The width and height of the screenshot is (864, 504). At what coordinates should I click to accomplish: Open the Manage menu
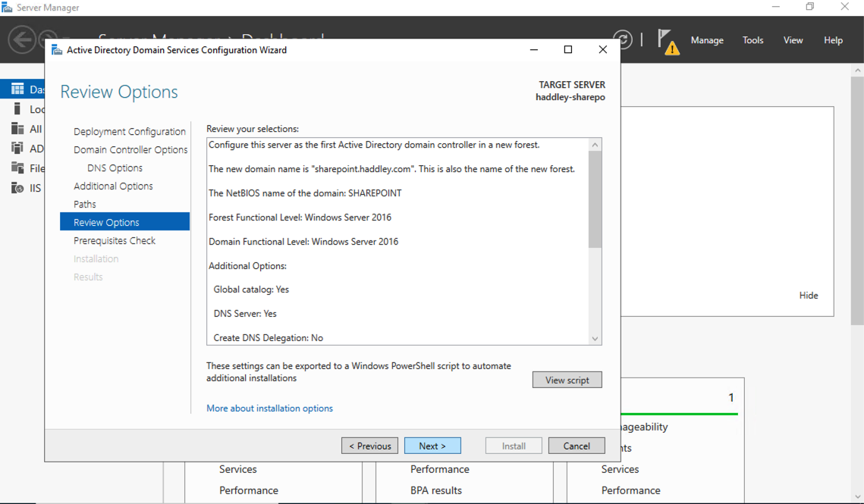707,40
